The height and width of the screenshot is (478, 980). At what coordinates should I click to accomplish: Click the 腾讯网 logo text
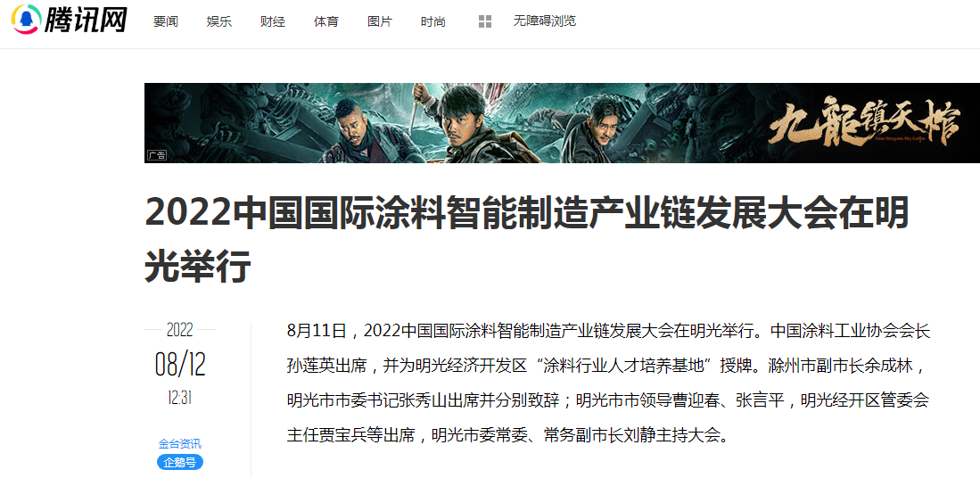[86, 20]
